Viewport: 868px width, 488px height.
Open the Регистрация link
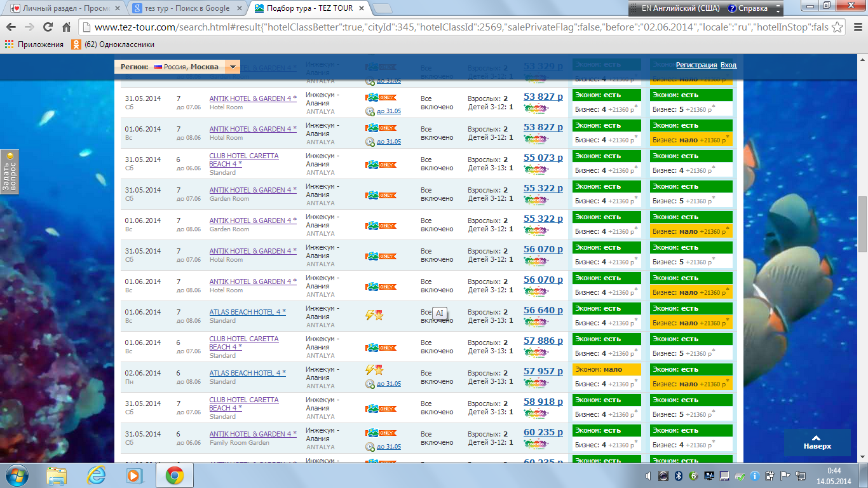pyautogui.click(x=696, y=65)
